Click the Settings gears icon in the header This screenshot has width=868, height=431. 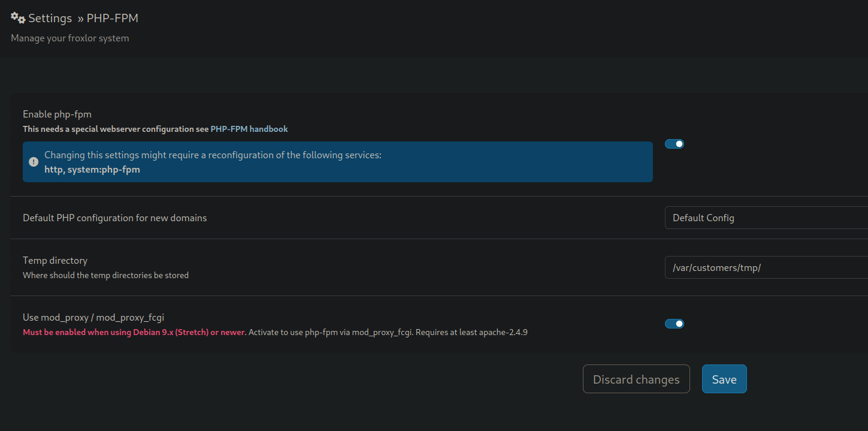18,18
